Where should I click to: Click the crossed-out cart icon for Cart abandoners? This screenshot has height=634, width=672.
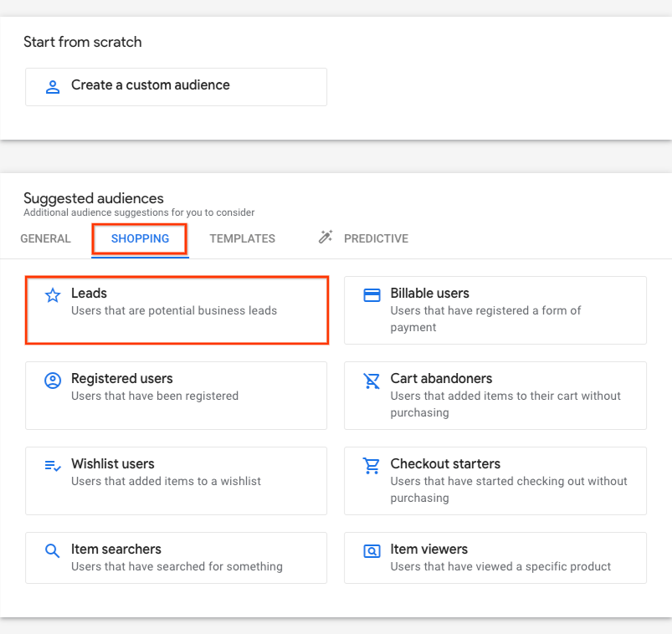(372, 381)
